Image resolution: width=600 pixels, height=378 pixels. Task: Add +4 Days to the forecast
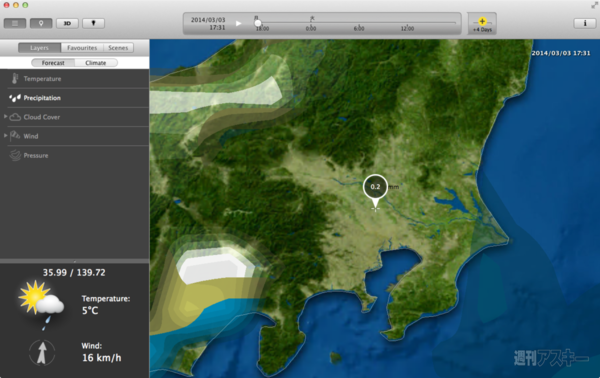482,24
